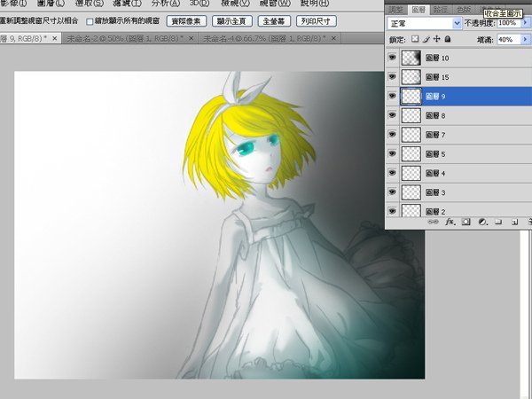Open the fill slider arrow next to 40%
This screenshot has height=399, width=532.
point(525,39)
